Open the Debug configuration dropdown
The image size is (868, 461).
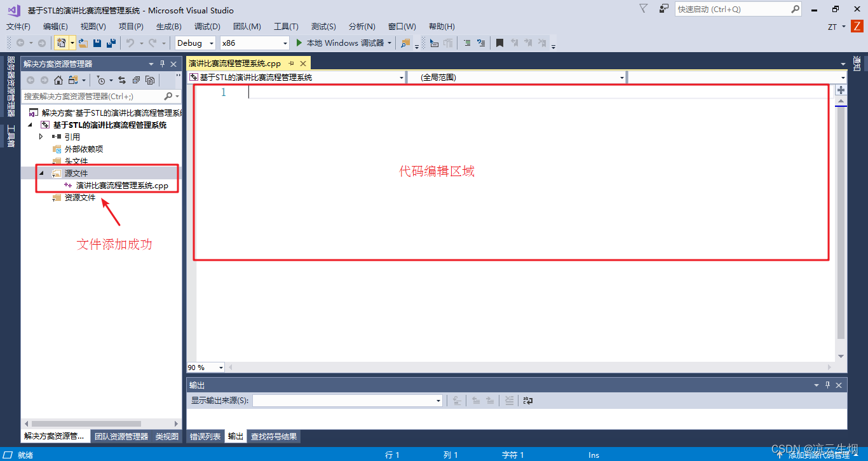(x=212, y=43)
